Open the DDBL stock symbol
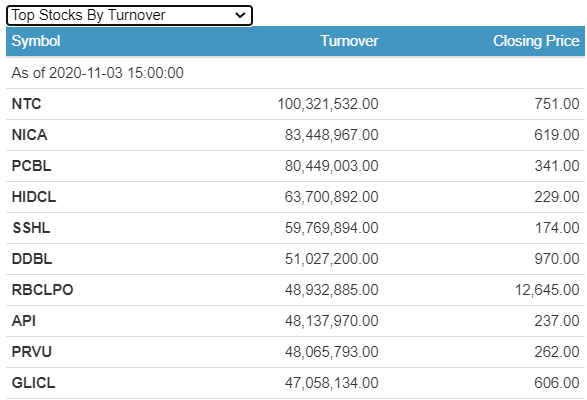Viewport: 587px width, 400px height. point(32,259)
